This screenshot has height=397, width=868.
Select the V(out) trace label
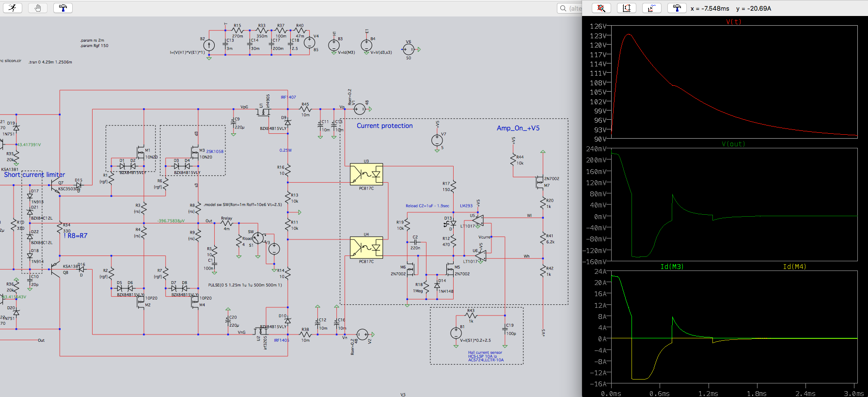coord(733,144)
